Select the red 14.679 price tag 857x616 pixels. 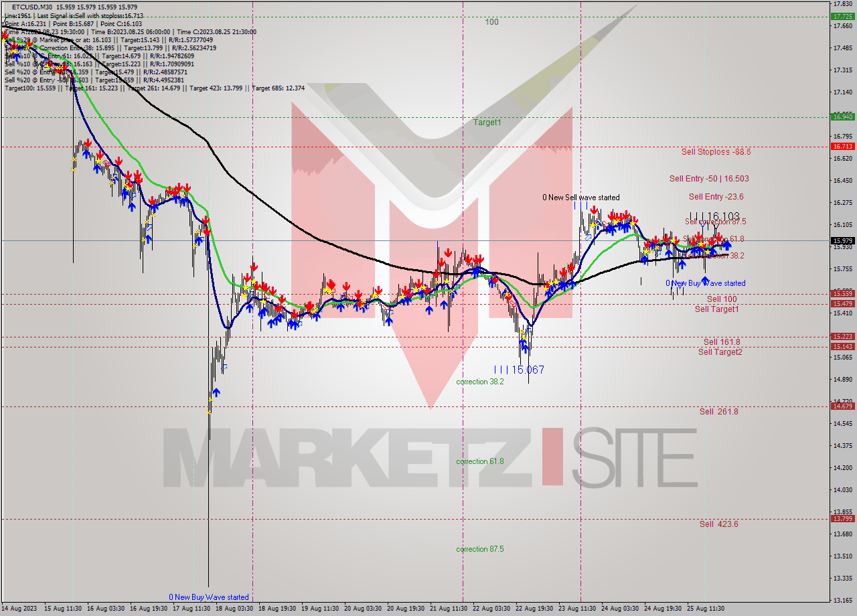pyautogui.click(x=842, y=406)
